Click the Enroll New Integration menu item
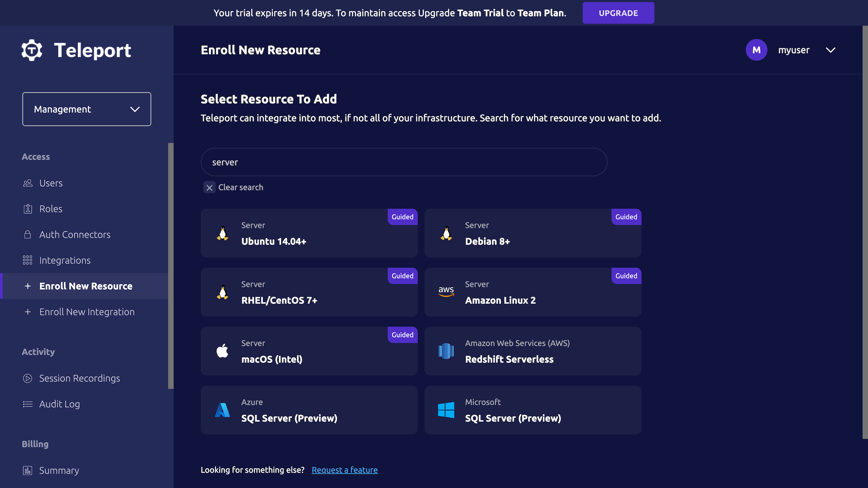The height and width of the screenshot is (488, 868). click(x=86, y=312)
